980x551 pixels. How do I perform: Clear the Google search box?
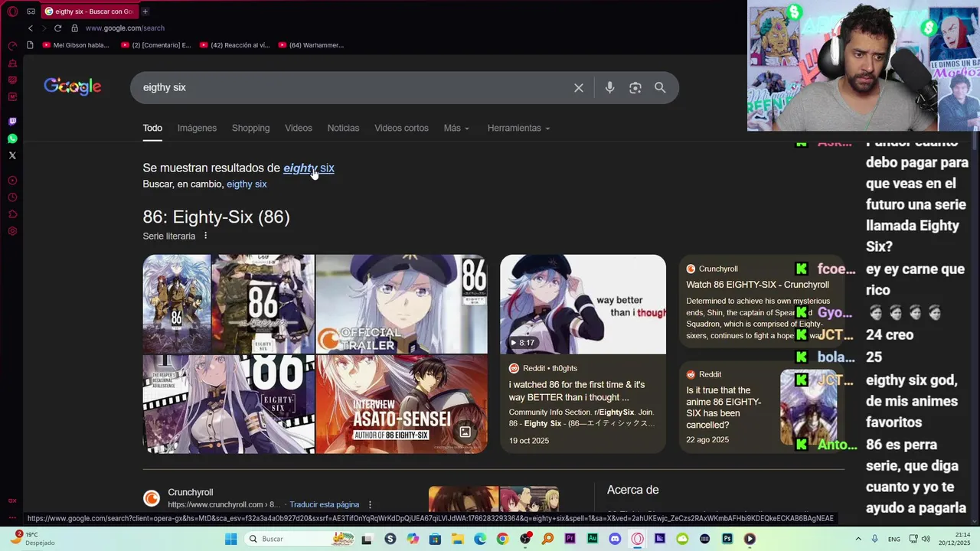(x=579, y=88)
